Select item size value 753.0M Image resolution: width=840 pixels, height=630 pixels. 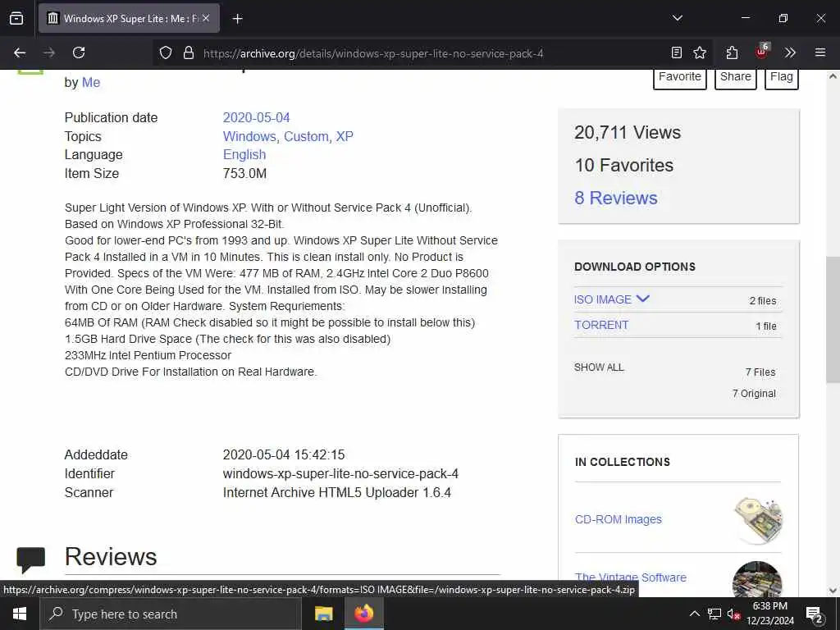tap(244, 174)
